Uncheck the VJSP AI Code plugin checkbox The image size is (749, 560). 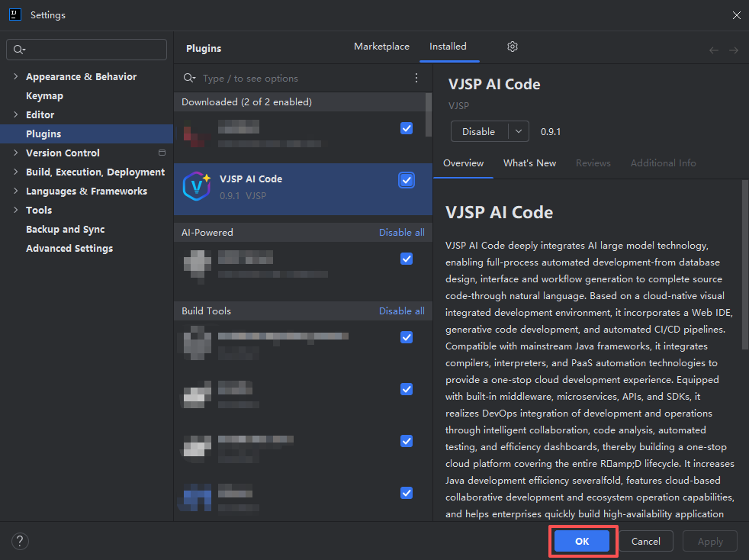407,180
